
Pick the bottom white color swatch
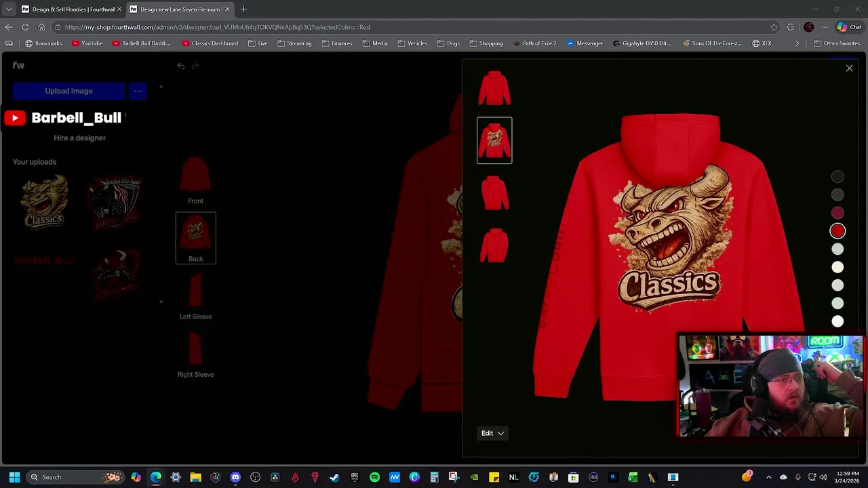[x=837, y=321]
